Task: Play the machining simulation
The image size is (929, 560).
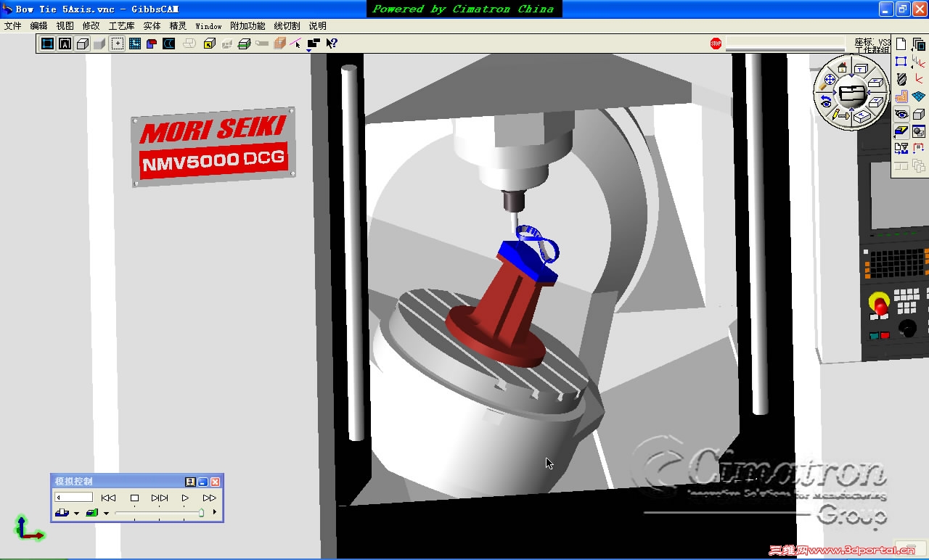Action: click(185, 498)
